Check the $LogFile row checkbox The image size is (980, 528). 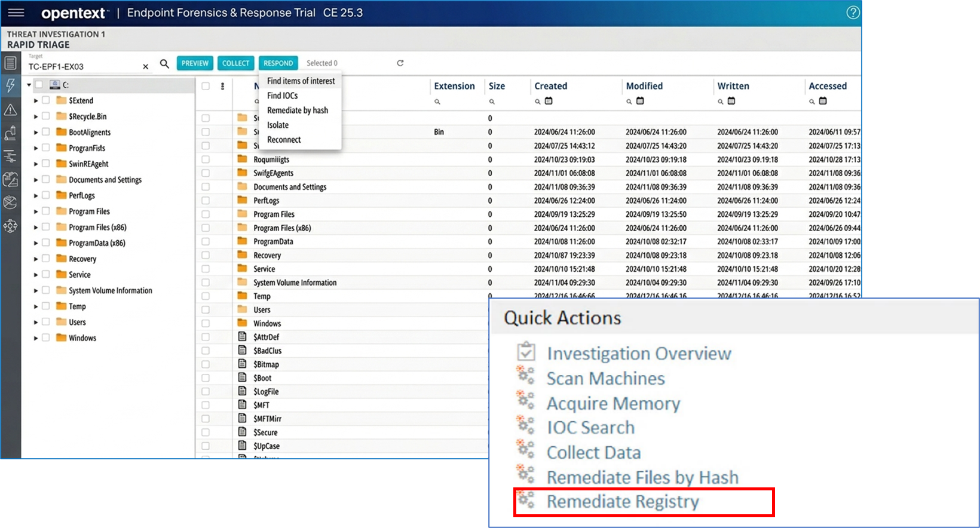click(206, 392)
